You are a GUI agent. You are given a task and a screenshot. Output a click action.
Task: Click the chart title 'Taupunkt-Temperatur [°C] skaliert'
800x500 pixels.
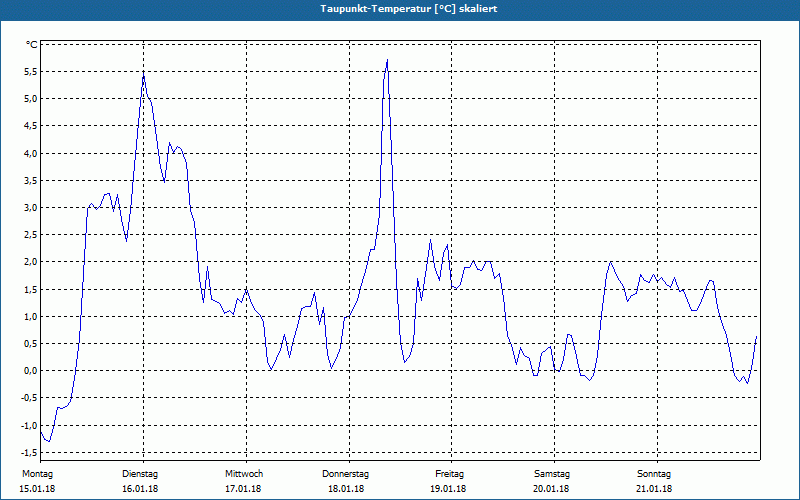(x=409, y=9)
